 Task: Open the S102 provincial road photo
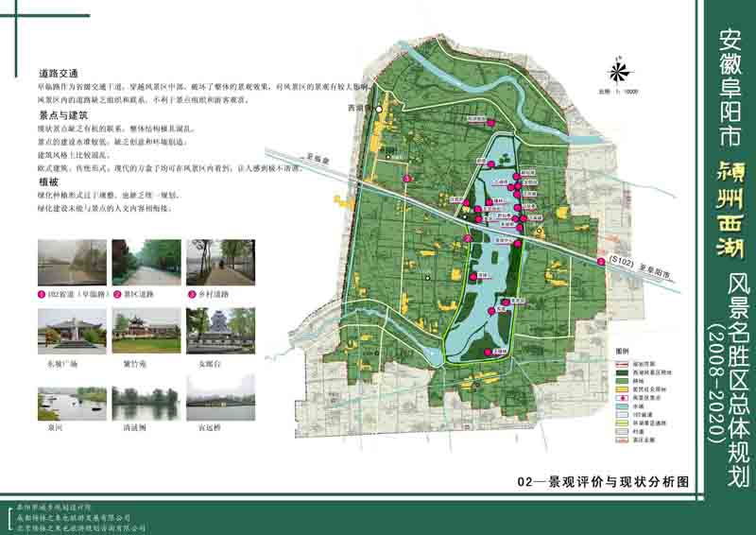[x=71, y=262]
